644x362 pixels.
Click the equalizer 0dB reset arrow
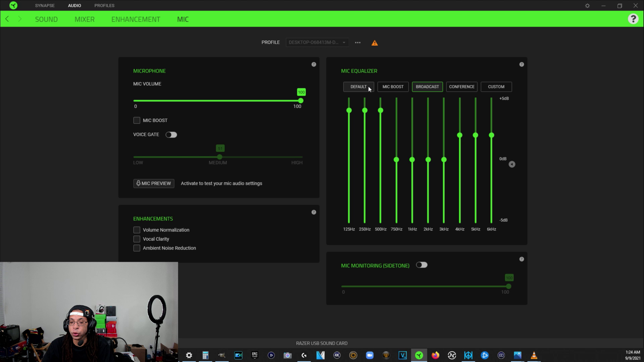pyautogui.click(x=512, y=164)
